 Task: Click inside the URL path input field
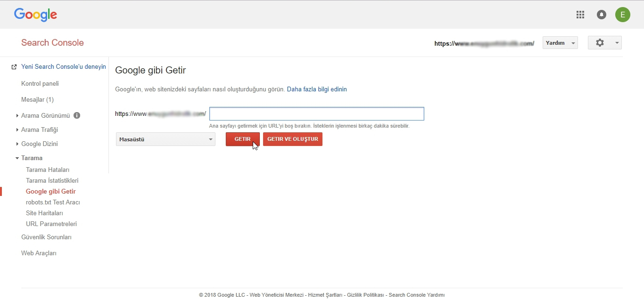[317, 114]
